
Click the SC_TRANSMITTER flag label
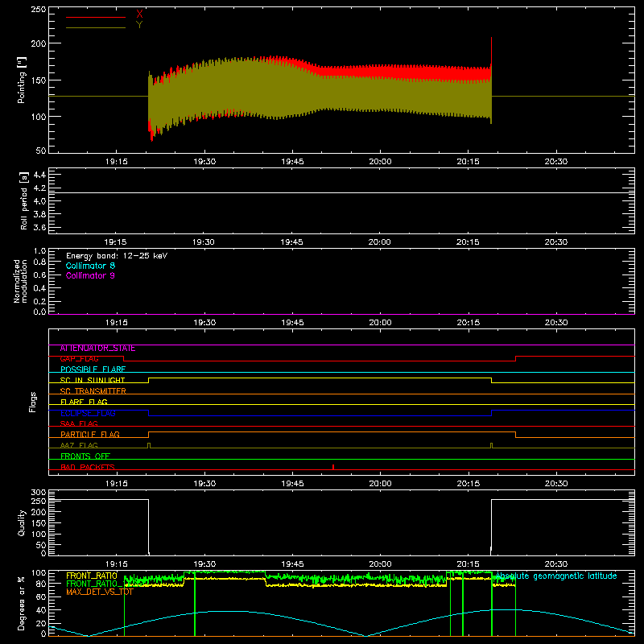93,391
